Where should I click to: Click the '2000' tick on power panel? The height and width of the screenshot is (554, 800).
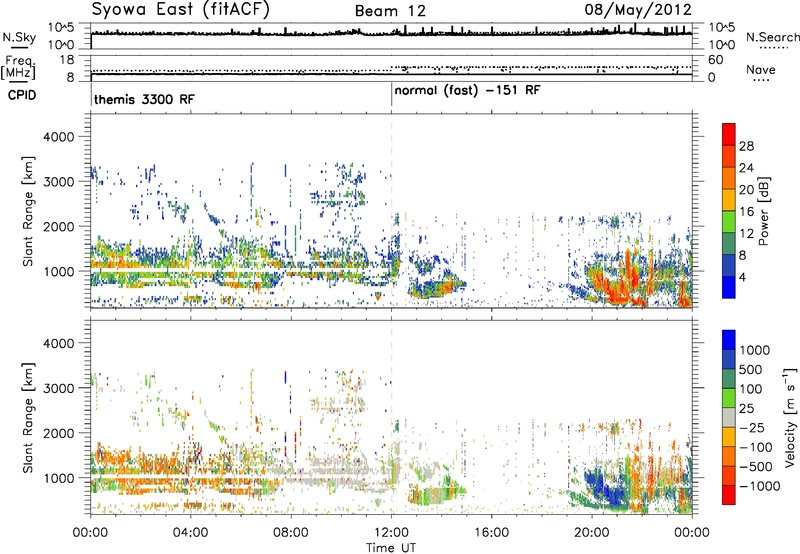[x=58, y=226]
